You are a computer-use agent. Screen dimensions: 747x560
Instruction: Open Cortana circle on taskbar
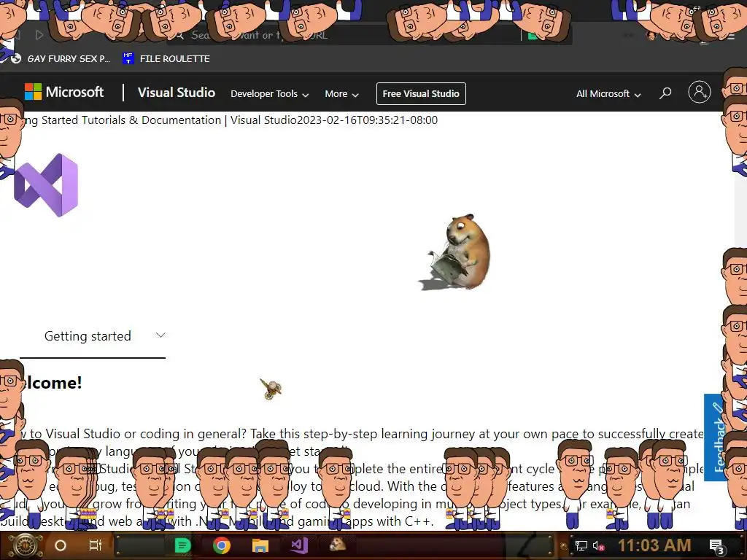61,545
